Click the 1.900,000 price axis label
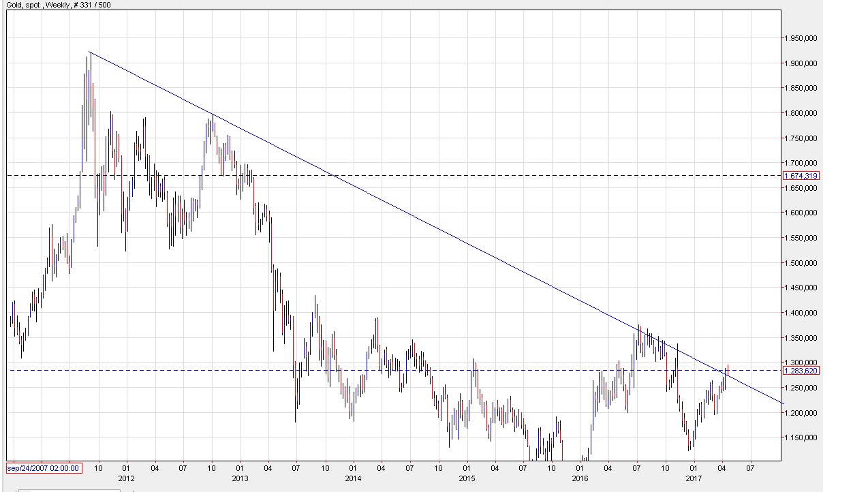This screenshot has width=868, height=492. (801, 63)
